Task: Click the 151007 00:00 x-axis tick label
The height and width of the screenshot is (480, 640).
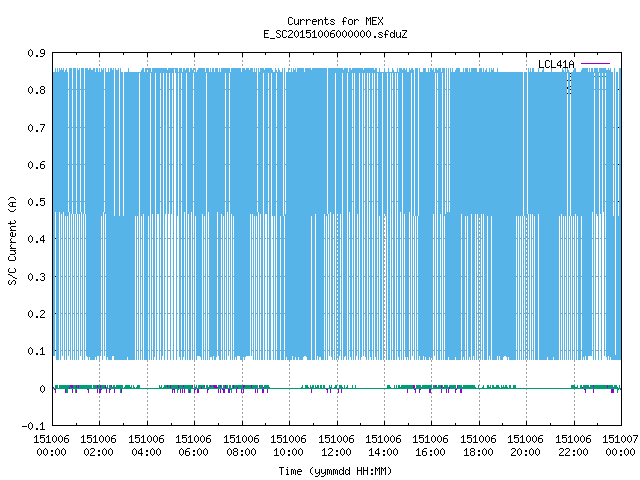Action: [x=620, y=446]
